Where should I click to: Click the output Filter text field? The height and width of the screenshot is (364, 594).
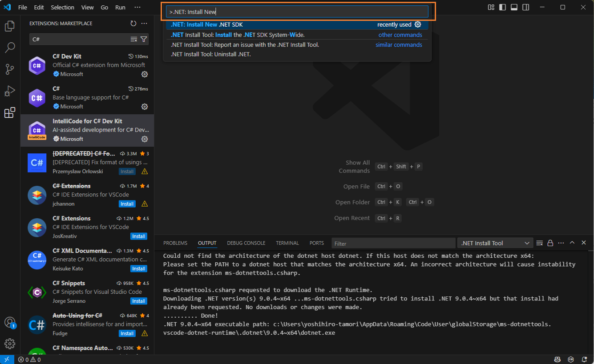coord(393,244)
